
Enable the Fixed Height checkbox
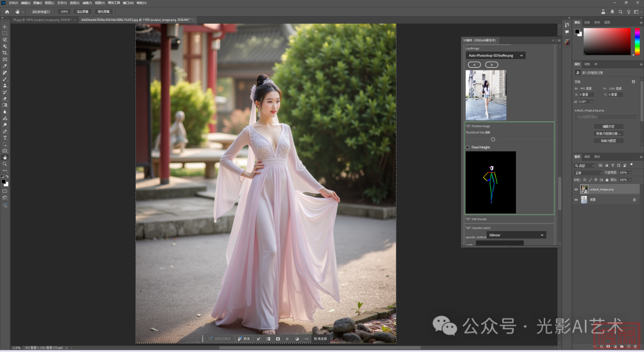coord(467,147)
